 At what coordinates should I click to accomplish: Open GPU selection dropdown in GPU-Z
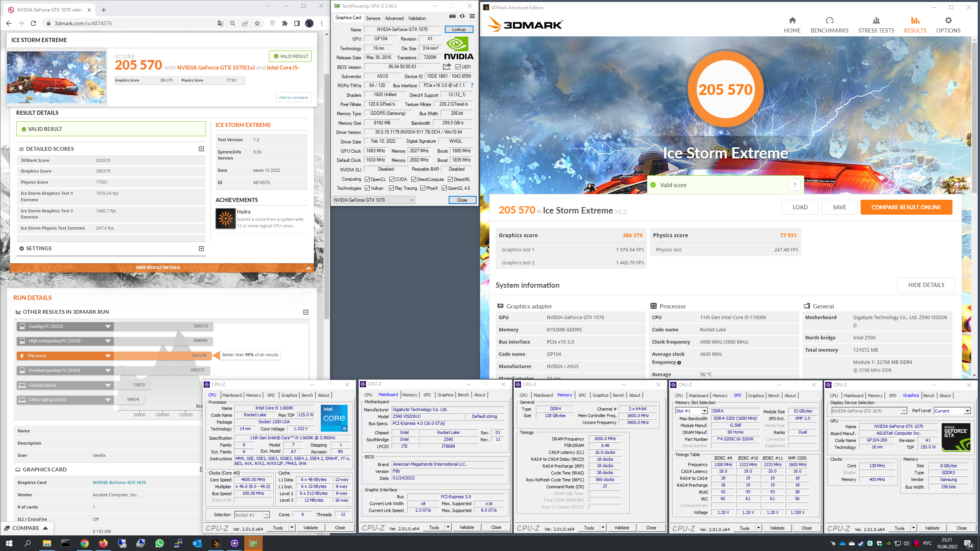374,200
